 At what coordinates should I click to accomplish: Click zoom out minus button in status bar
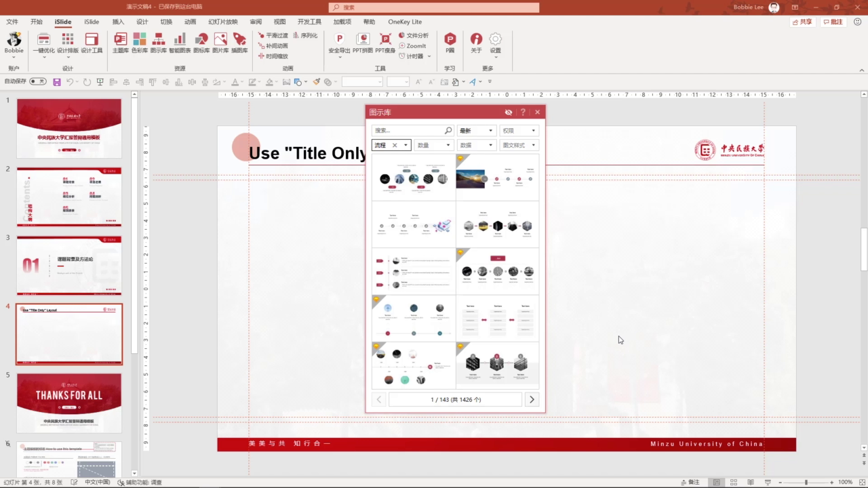coord(782,482)
